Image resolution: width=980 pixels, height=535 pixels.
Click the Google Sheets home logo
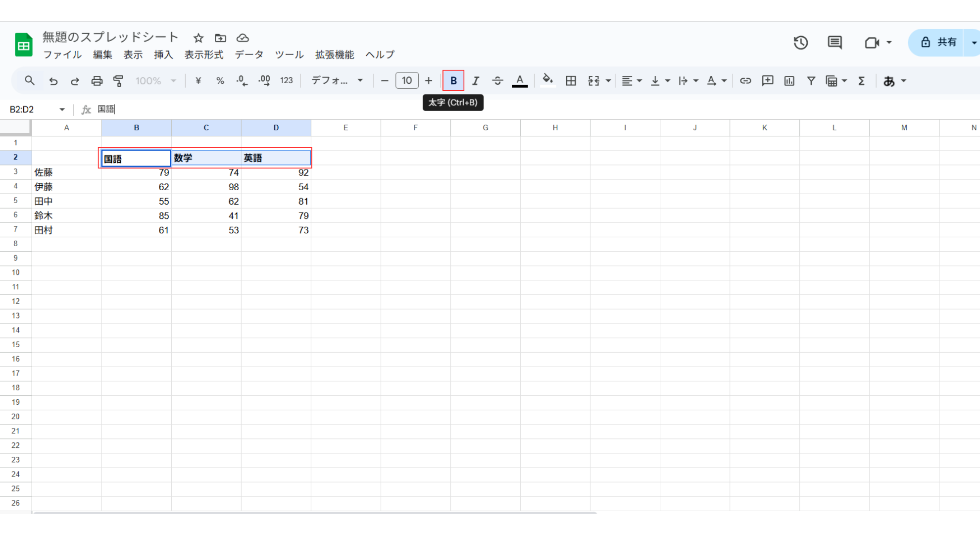pyautogui.click(x=23, y=45)
